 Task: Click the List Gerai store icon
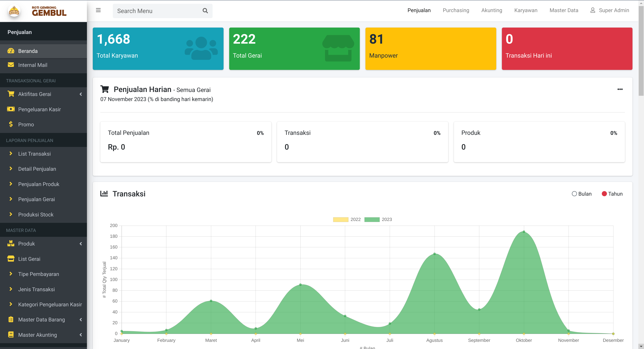[x=11, y=259]
